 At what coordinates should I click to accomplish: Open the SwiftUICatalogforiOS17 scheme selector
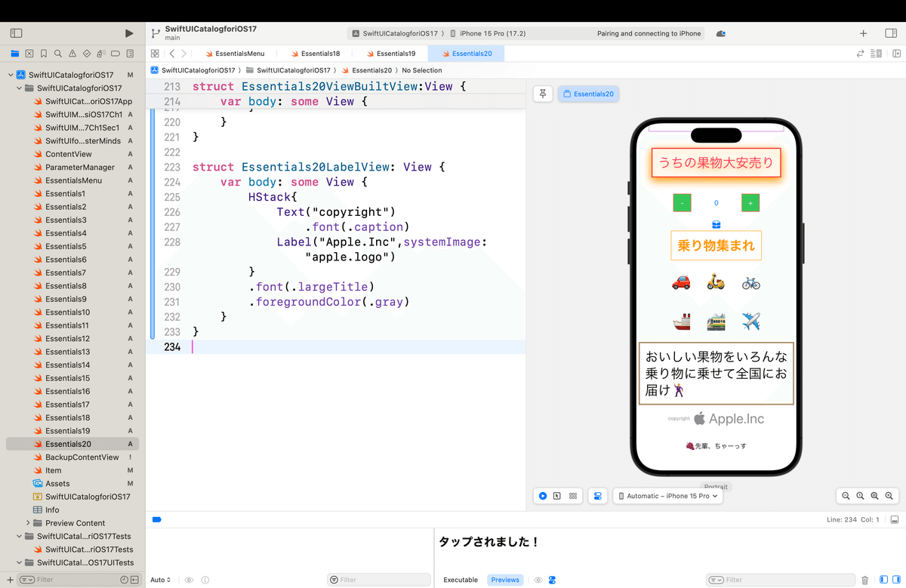point(394,33)
